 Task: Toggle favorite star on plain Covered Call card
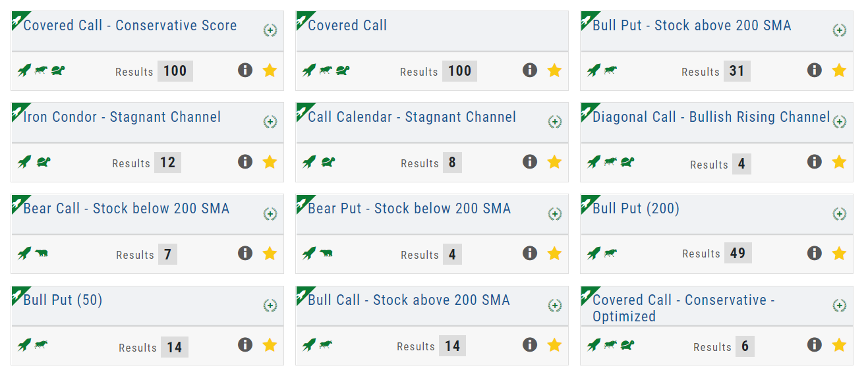pos(554,70)
